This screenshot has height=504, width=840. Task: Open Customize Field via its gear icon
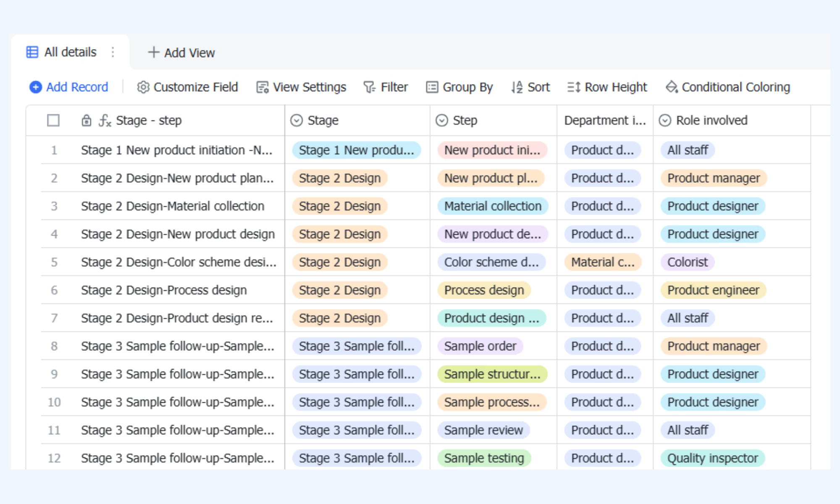tap(143, 87)
